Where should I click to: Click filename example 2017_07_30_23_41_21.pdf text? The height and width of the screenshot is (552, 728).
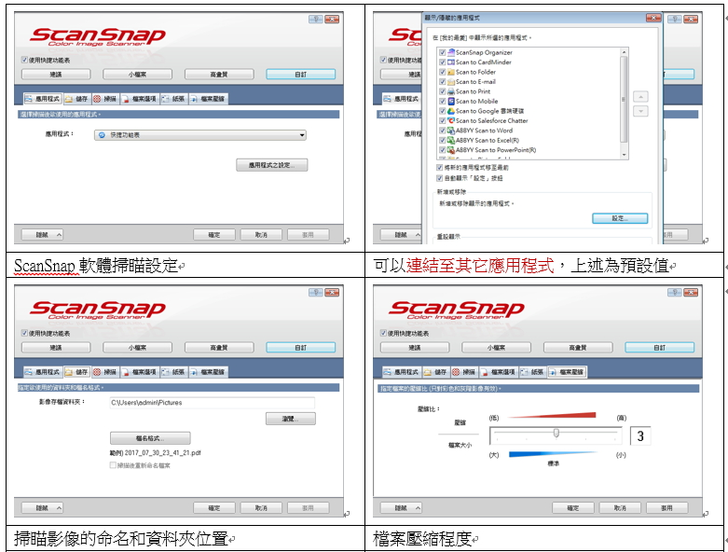tap(162, 453)
